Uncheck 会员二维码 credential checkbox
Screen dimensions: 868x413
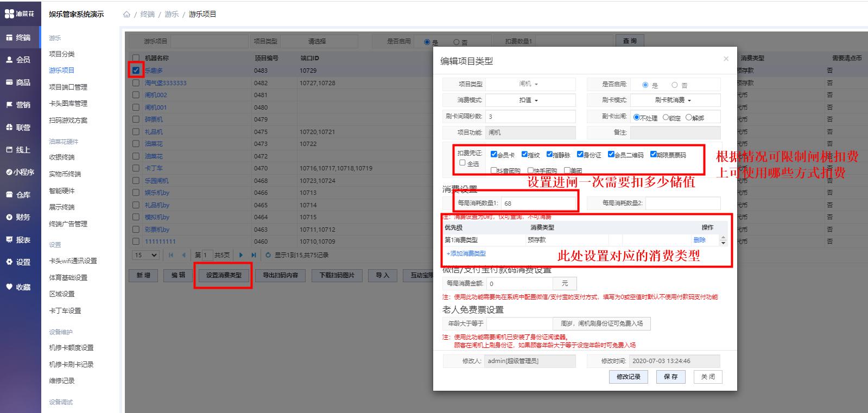[611, 154]
